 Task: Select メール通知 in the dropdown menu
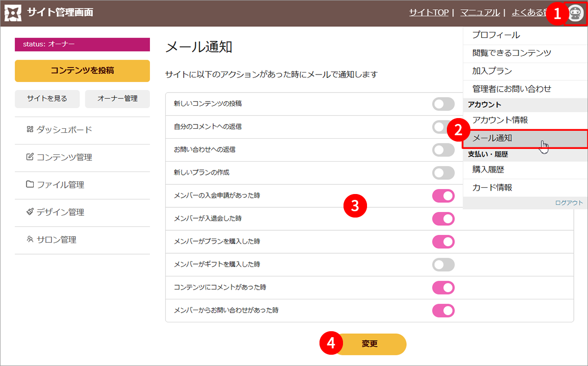(x=492, y=138)
